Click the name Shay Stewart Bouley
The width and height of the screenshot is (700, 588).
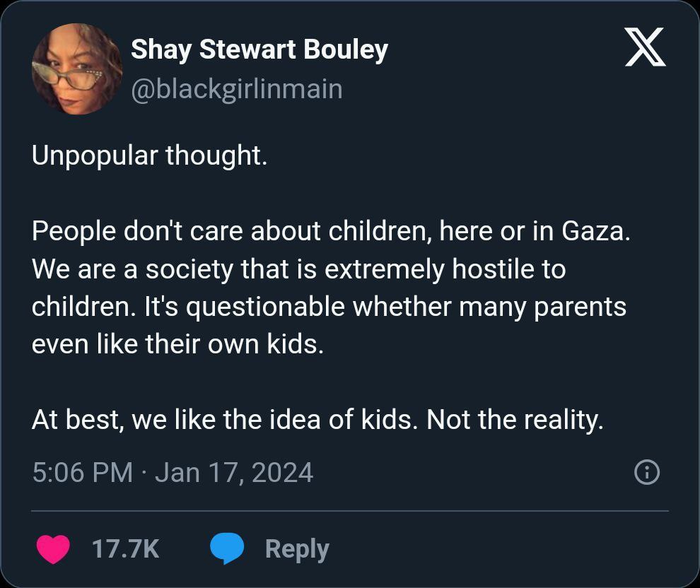[259, 49]
